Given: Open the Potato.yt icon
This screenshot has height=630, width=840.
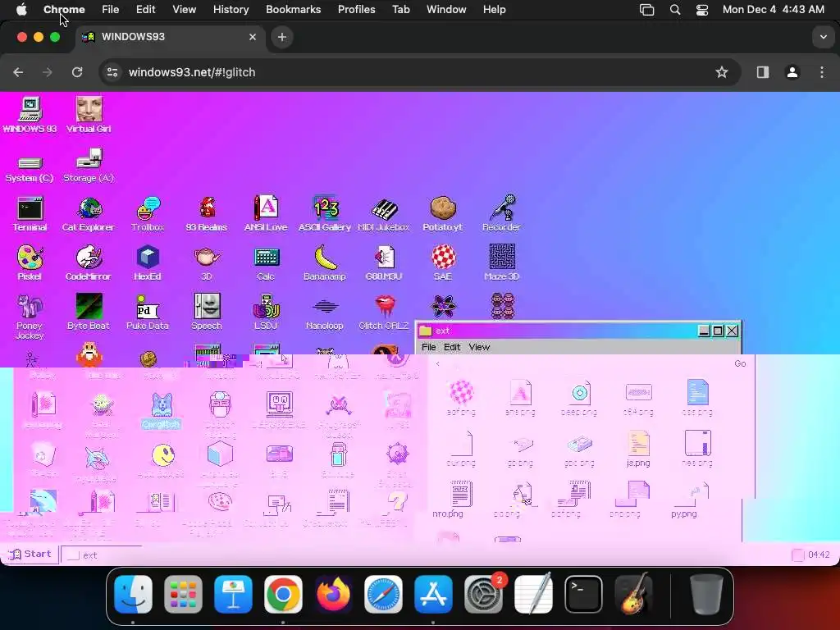Looking at the screenshot, I should pyautogui.click(x=442, y=214).
